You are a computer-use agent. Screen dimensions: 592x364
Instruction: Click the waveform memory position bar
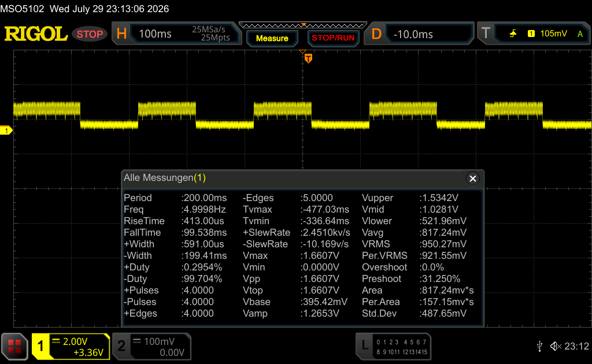click(303, 25)
